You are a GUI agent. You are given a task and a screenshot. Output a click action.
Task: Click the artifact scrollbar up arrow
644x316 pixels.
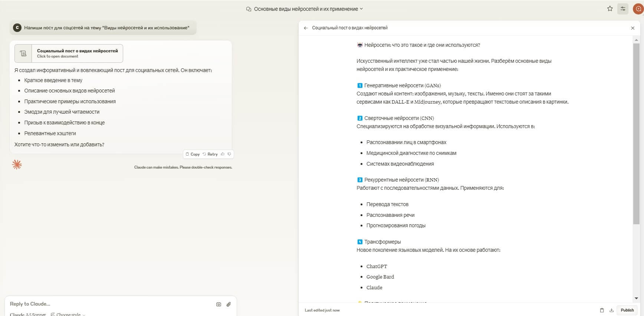pyautogui.click(x=636, y=40)
